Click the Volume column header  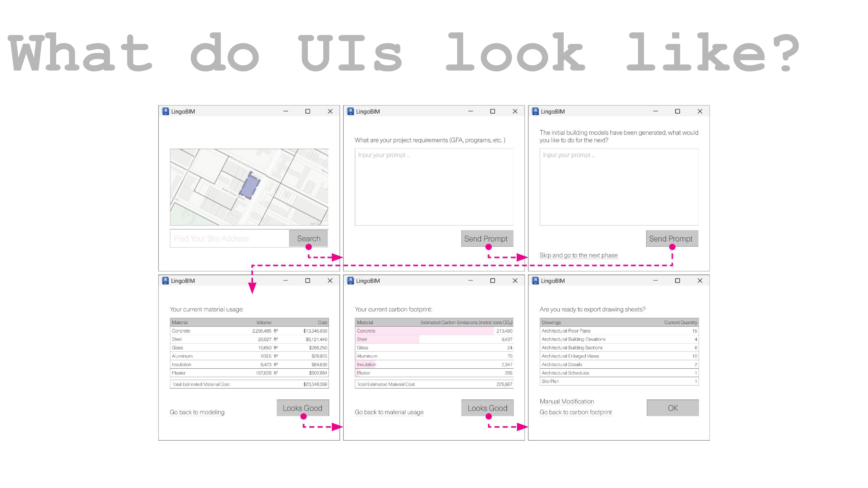[x=264, y=322]
